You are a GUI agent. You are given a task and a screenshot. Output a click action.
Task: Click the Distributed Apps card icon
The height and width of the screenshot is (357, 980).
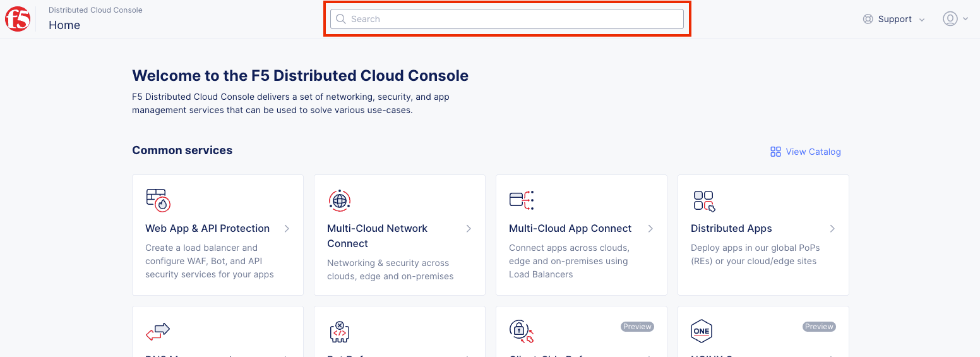(703, 200)
